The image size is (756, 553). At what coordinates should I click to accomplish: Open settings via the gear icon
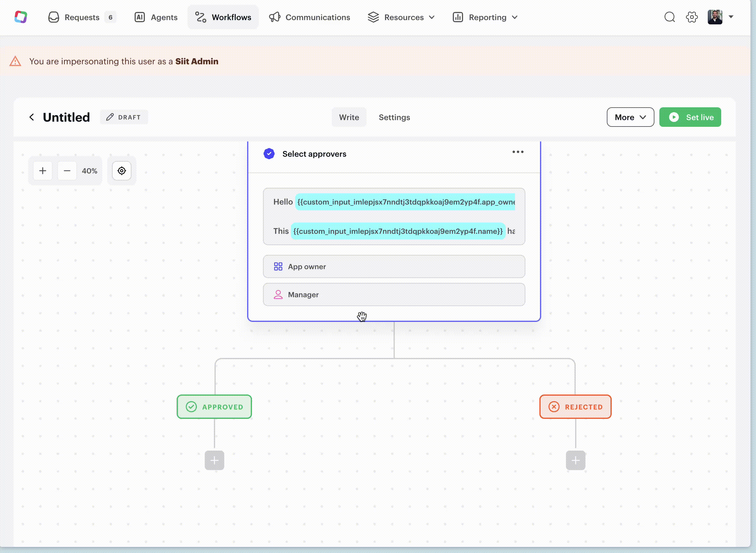[x=692, y=17]
